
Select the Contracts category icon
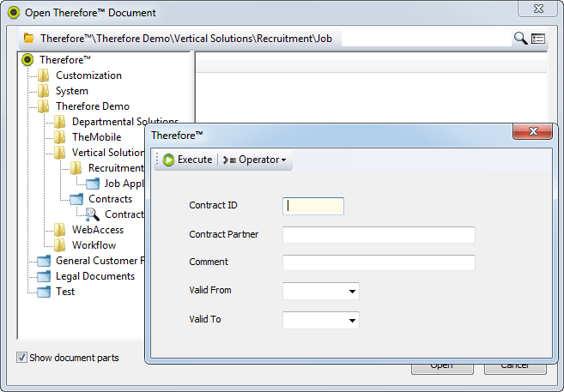[x=76, y=199]
